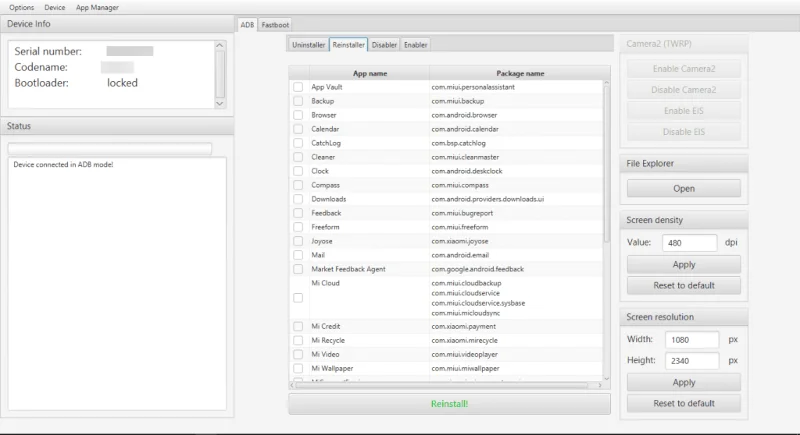
Task: Click Device Info scroll down arrow
Action: pyautogui.click(x=220, y=104)
